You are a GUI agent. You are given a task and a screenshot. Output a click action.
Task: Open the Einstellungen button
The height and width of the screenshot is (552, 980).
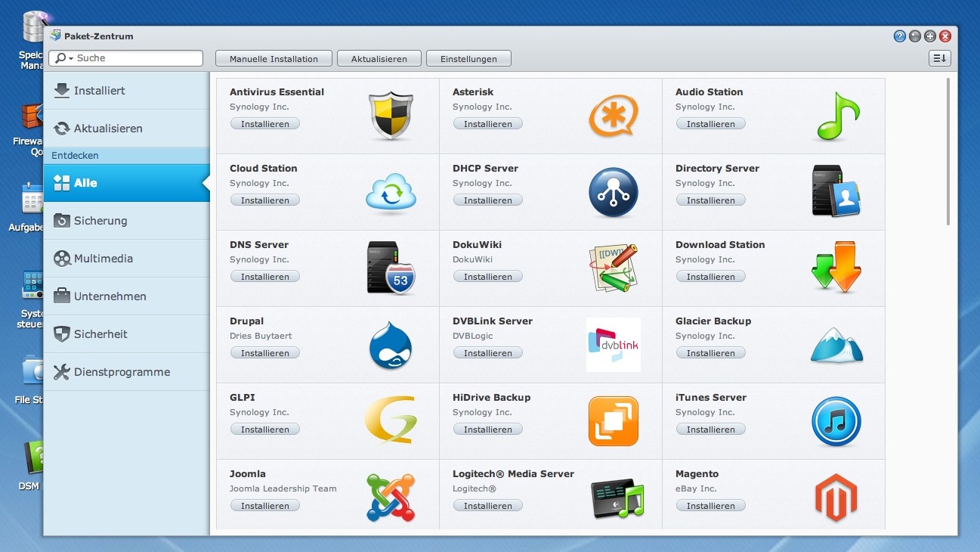(468, 58)
